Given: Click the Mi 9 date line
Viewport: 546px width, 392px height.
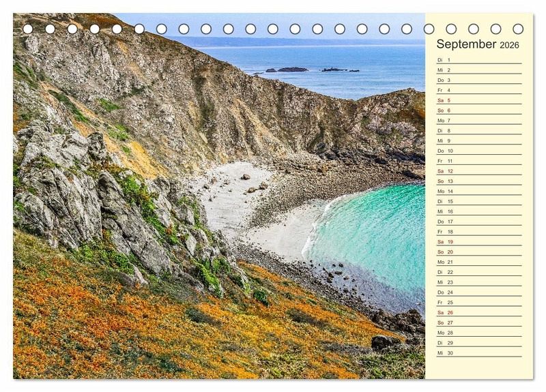Looking at the screenshot, I should click(478, 140).
